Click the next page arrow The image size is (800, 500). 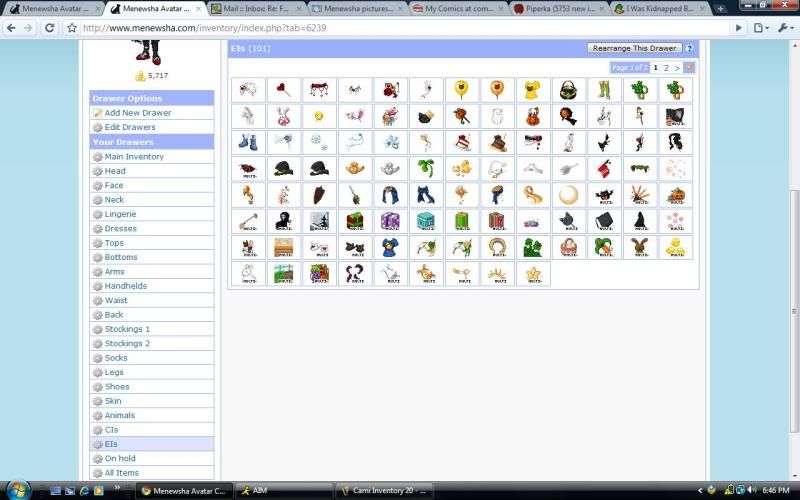677,68
